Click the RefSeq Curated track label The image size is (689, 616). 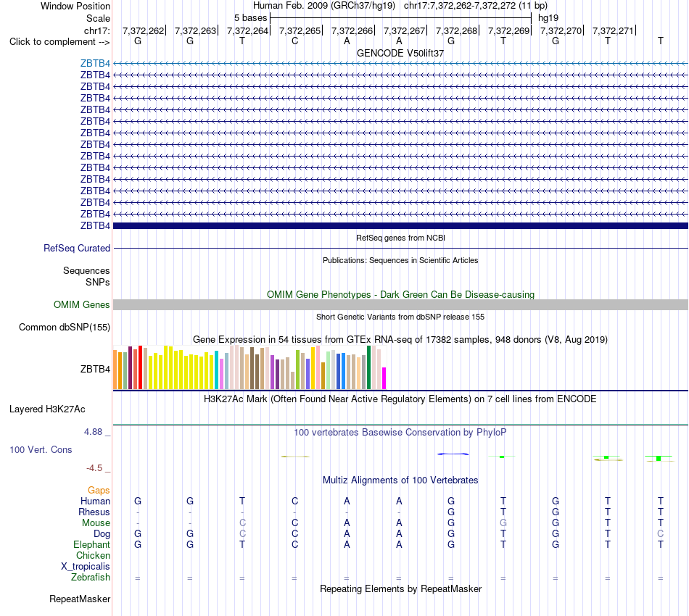[76, 248]
